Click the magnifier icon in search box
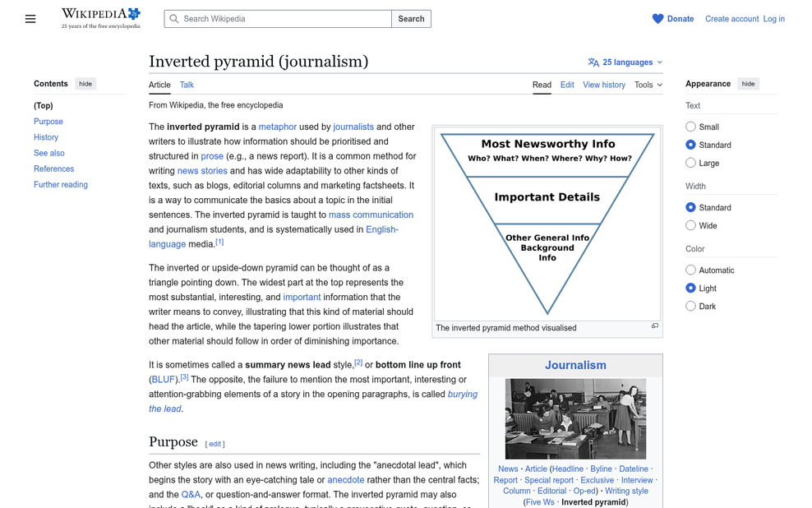This screenshot has width=812, height=508. point(174,19)
